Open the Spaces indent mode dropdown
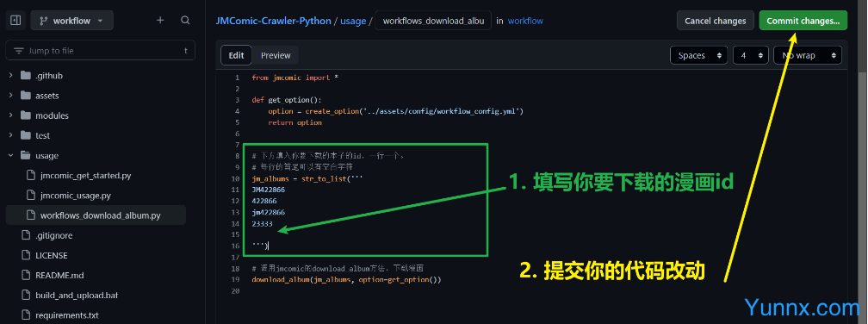 (x=698, y=55)
